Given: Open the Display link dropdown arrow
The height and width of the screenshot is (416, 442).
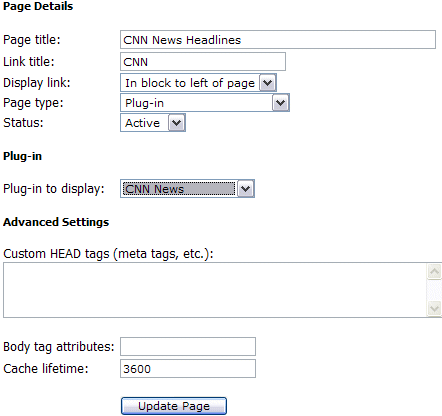Looking at the screenshot, I should pos(268,83).
